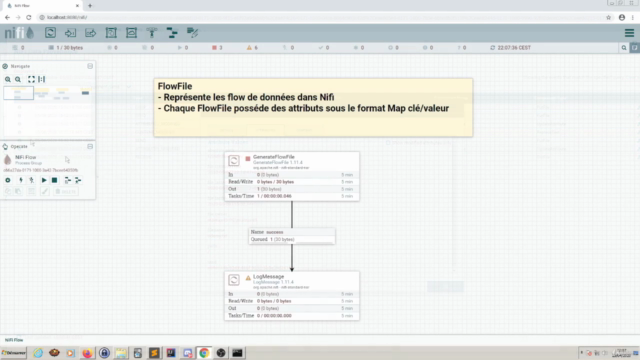640x360 pixels.
Task: Click the birdseye view thumbnail
Action: click(x=48, y=111)
